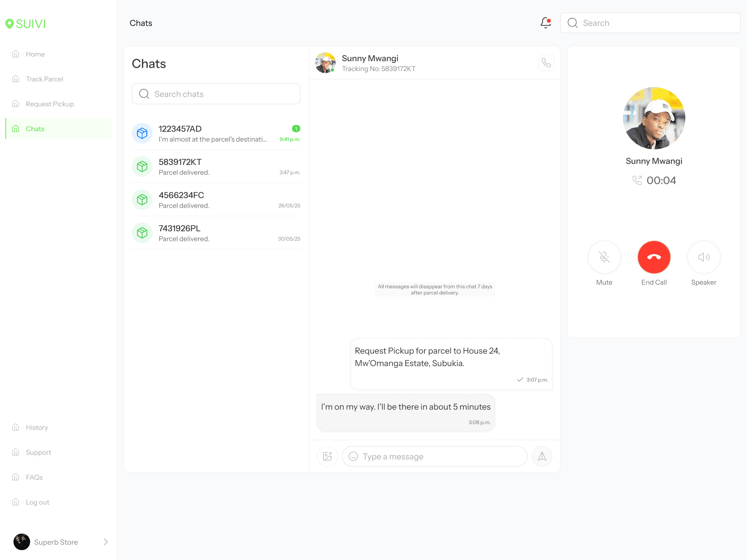Image resolution: width=747 pixels, height=560 pixels.
Task: Open the Support link
Action: [38, 452]
